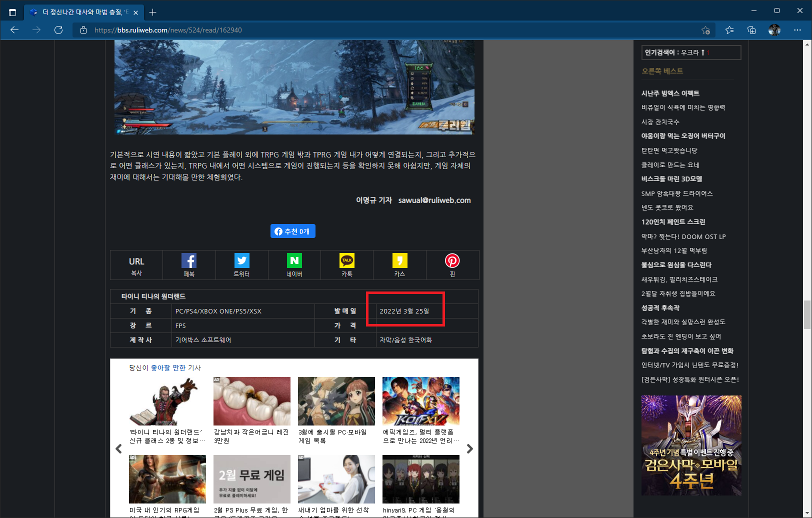Open the 각별한 재미와 실망스런 완성도 link
Screen dimensions: 812x518
[683, 322]
